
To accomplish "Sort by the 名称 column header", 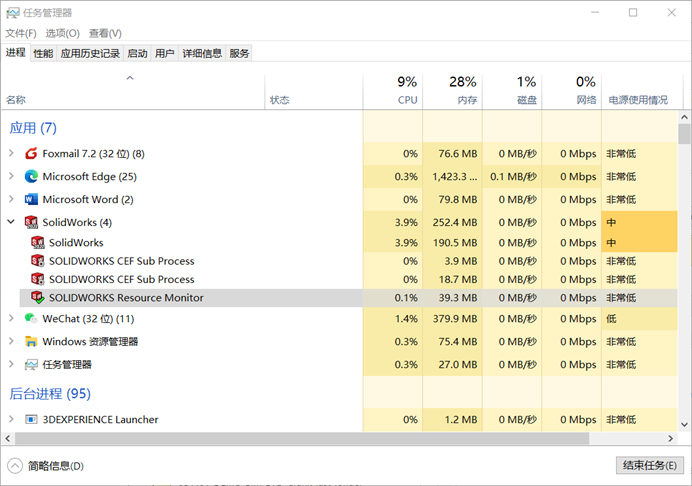I will tap(132, 92).
